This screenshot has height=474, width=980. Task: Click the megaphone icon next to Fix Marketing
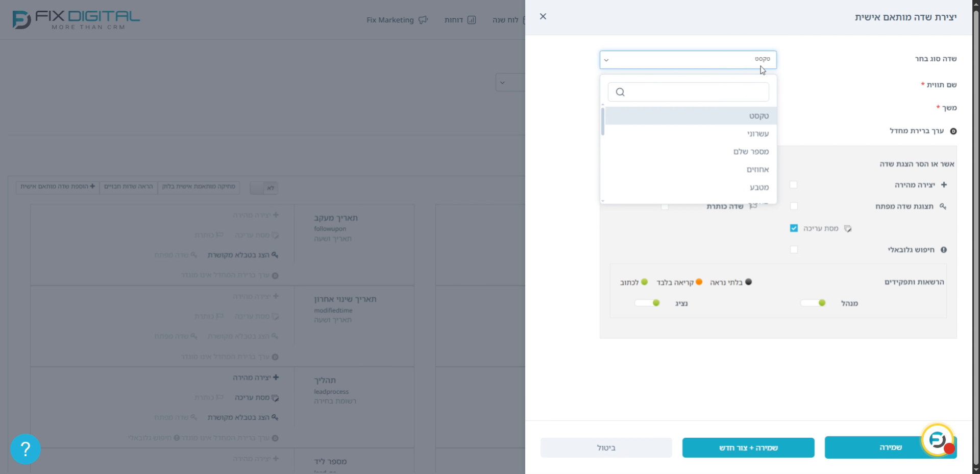[x=423, y=20]
